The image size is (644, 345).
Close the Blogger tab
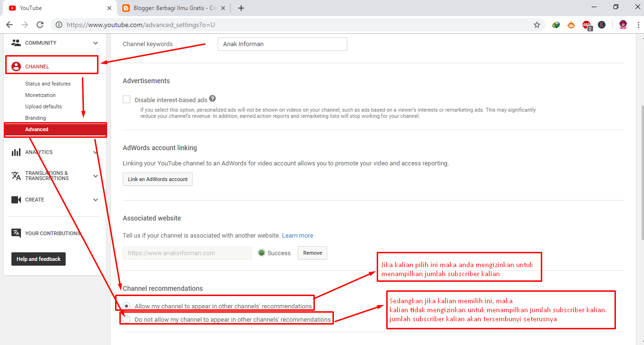[x=224, y=8]
